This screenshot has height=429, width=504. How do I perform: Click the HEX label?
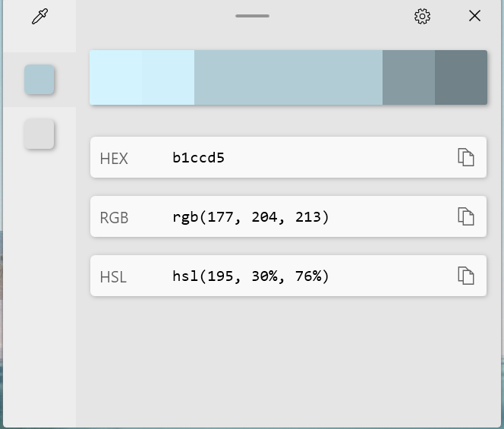[114, 158]
